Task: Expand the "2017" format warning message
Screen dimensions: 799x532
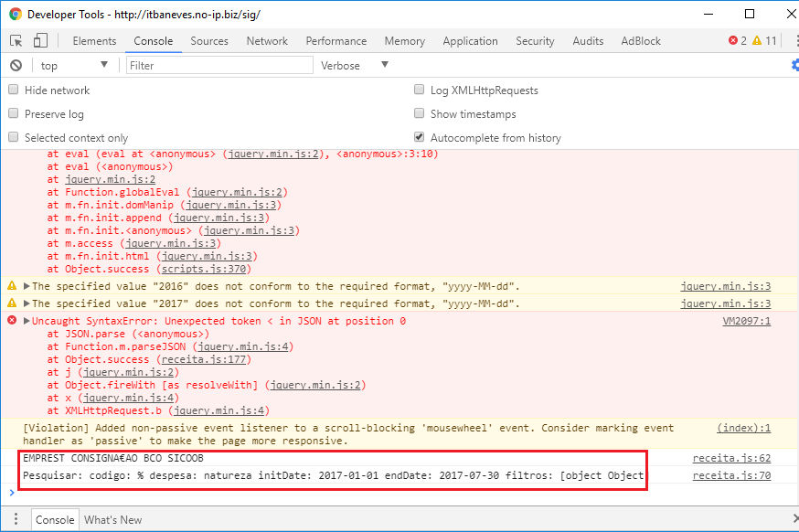Action: [x=27, y=303]
